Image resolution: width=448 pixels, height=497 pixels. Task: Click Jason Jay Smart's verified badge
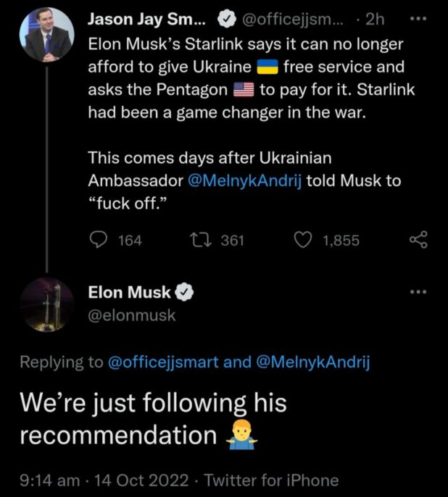[x=220, y=21]
